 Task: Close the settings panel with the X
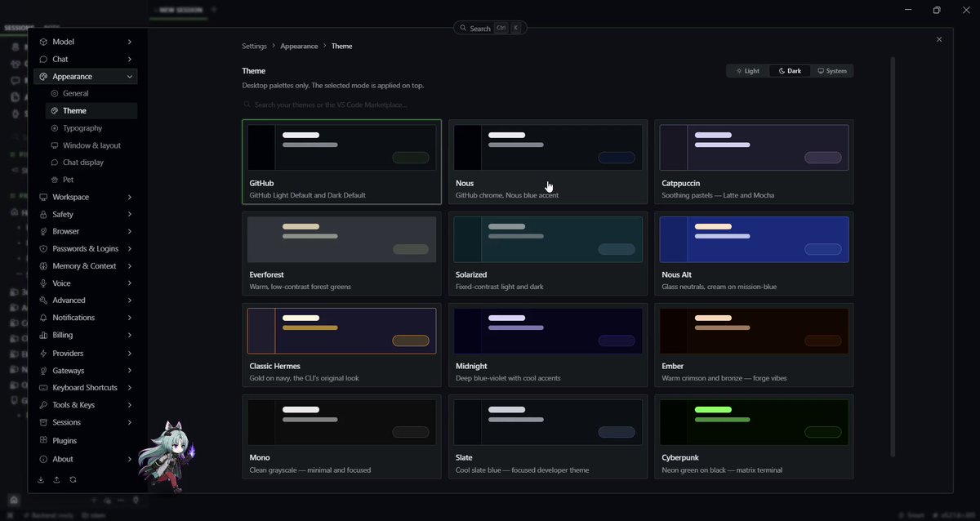point(939,39)
